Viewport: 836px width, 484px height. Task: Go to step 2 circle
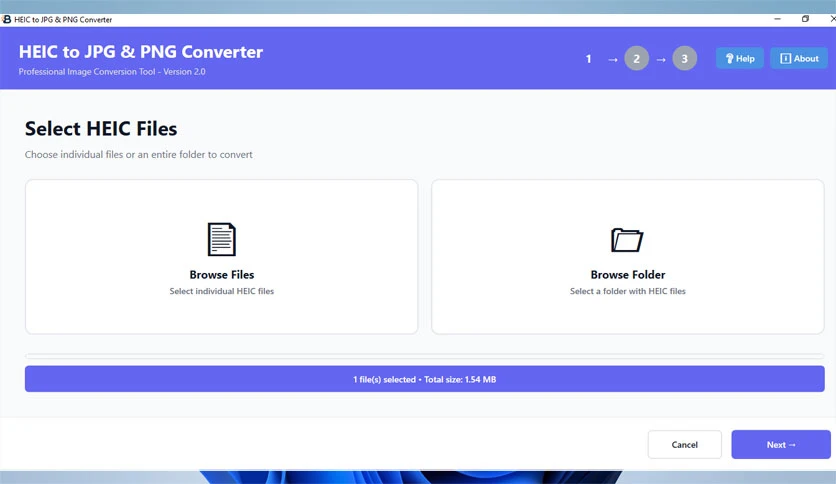pyautogui.click(x=637, y=59)
